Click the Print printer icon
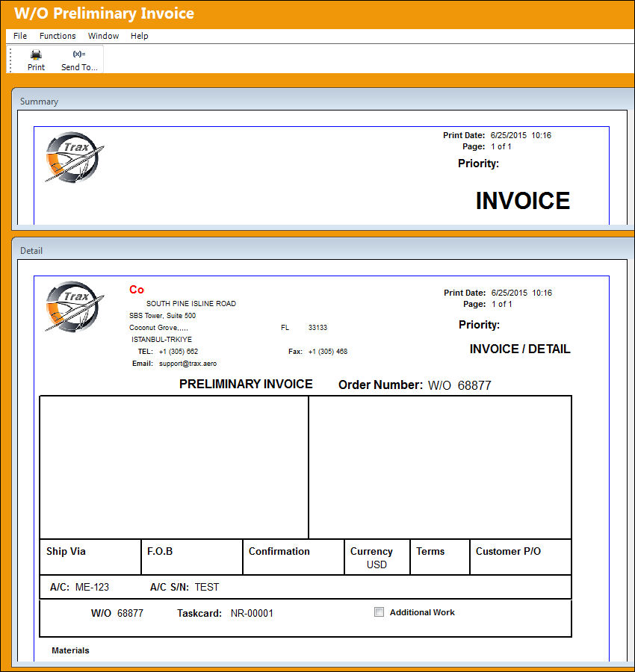635x672 pixels. (x=36, y=55)
